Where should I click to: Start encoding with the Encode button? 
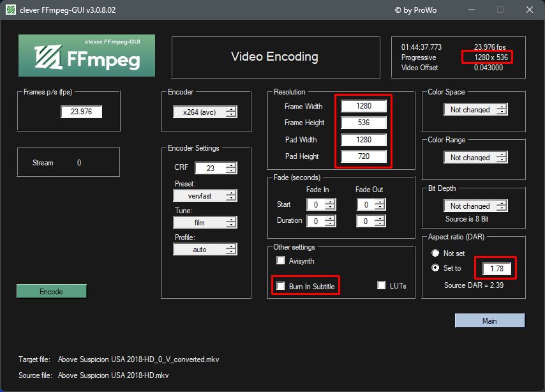52,291
